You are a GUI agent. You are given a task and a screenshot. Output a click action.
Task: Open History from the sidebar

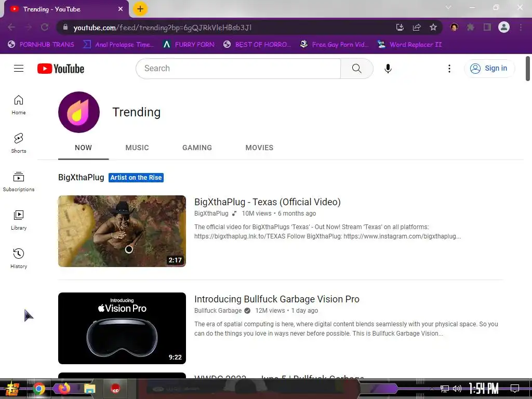pos(19,258)
